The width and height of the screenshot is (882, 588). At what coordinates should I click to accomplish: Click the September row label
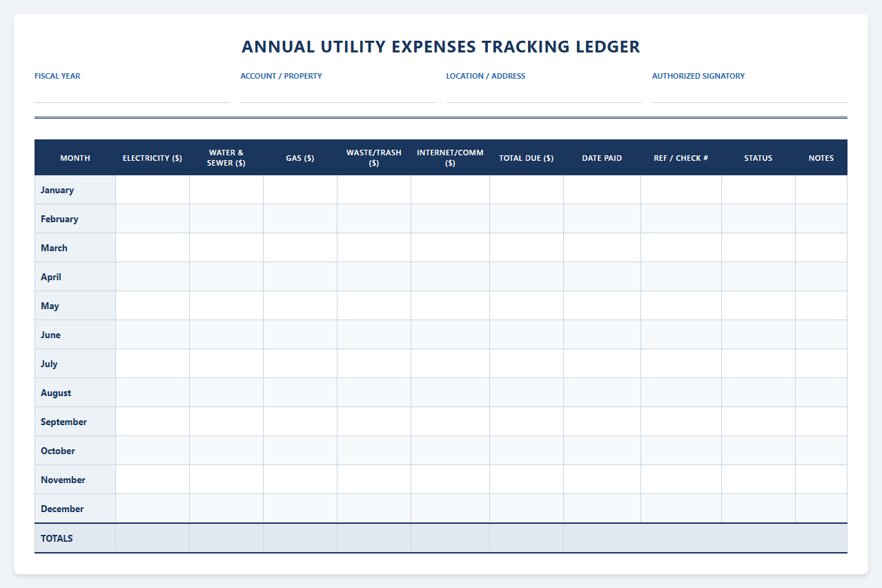point(75,422)
